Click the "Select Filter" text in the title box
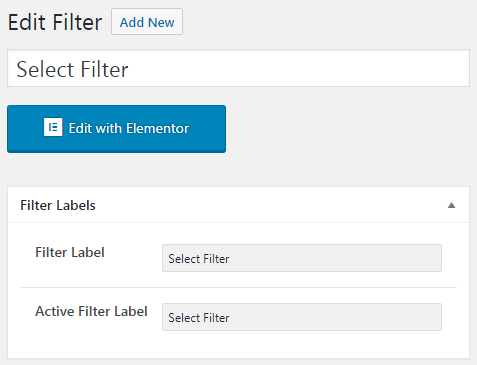Image resolution: width=477 pixels, height=365 pixels. click(x=72, y=69)
